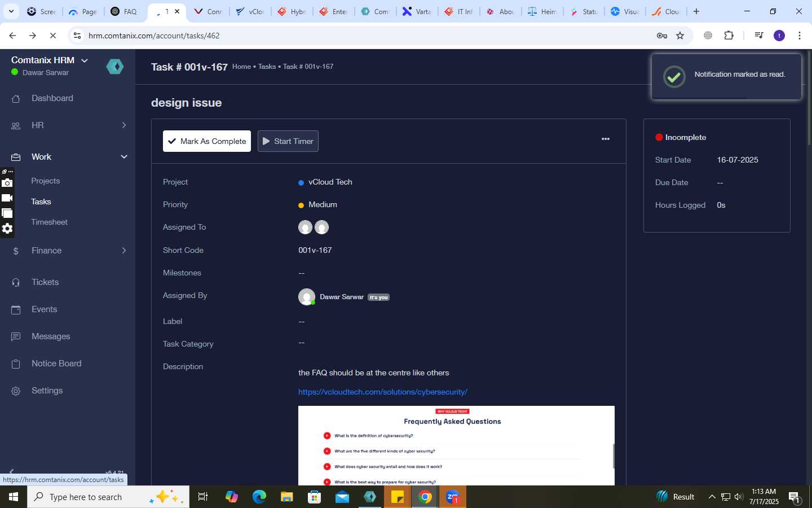
Task: Open the vcloudtech cybersecurity URL link
Action: pyautogui.click(x=383, y=392)
